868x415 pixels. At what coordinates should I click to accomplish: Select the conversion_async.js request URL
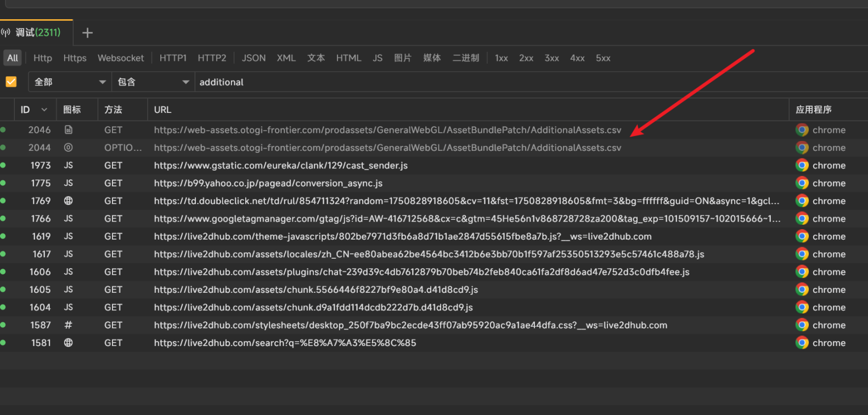[x=268, y=183]
